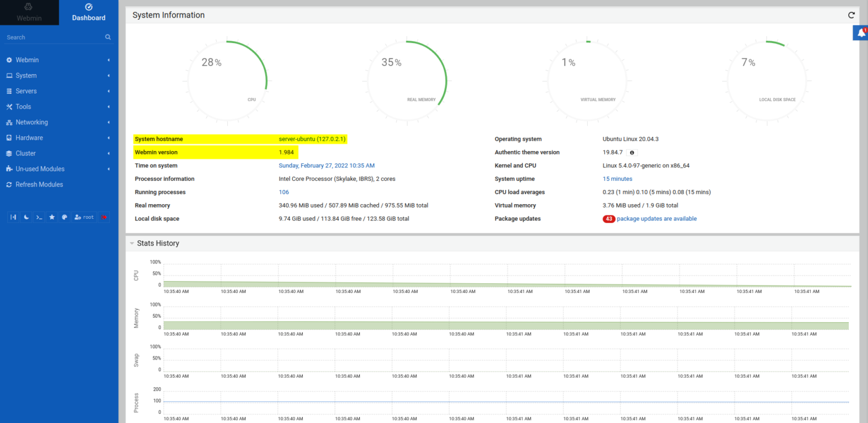Expand the Un-used Modules category
This screenshot has width=868, height=423.
40,169
